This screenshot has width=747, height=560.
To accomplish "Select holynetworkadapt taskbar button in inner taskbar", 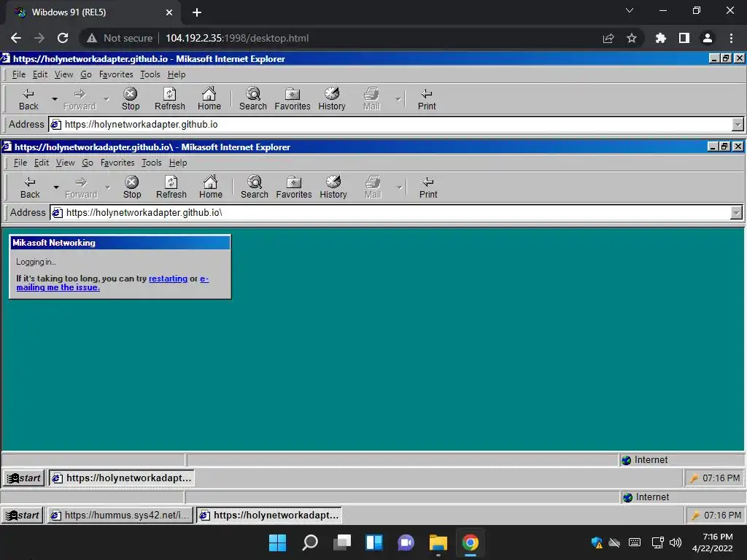I will point(122,478).
